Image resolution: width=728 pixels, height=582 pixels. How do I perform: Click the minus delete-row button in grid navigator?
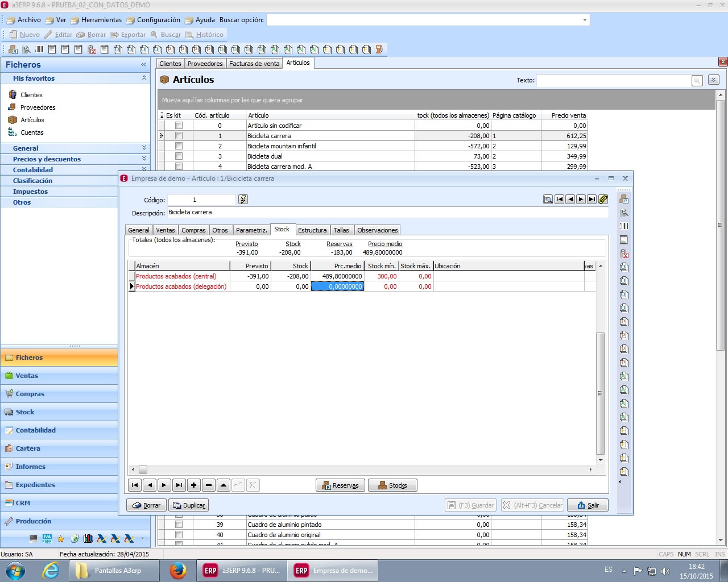pos(209,485)
